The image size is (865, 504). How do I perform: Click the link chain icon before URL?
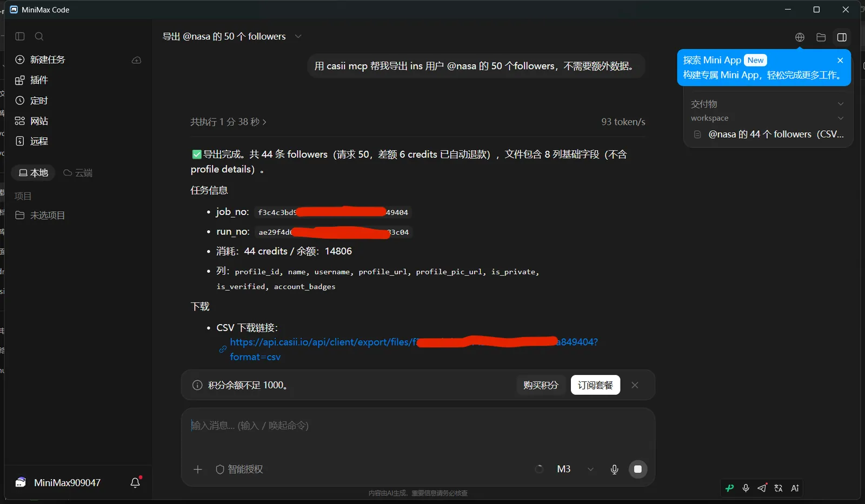pos(223,350)
